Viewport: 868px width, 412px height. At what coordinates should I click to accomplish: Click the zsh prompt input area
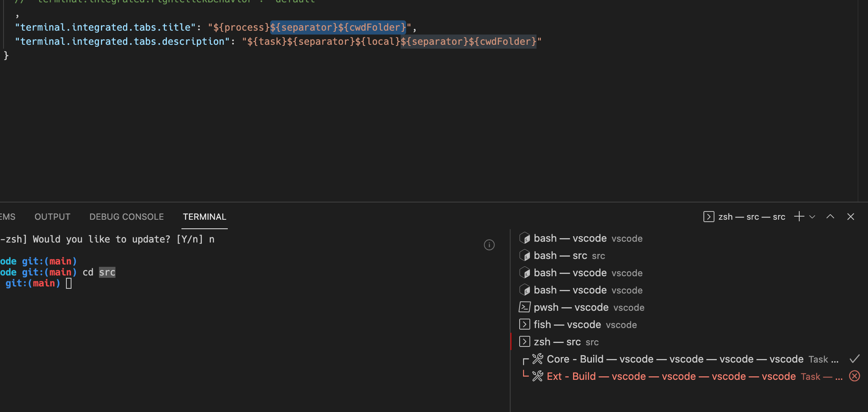(69, 283)
